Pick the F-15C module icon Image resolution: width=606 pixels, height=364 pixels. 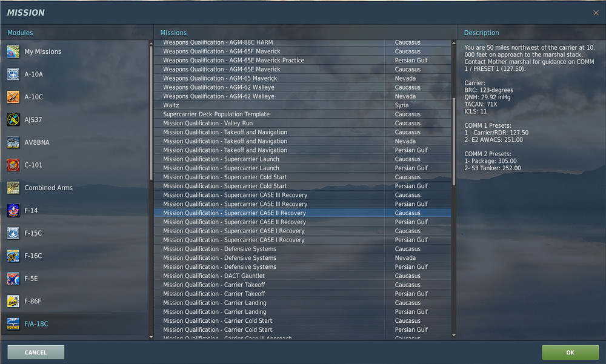13,233
